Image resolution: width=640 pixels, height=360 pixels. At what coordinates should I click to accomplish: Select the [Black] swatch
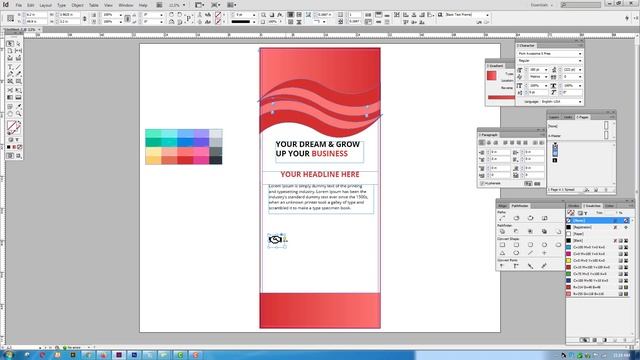click(598, 241)
